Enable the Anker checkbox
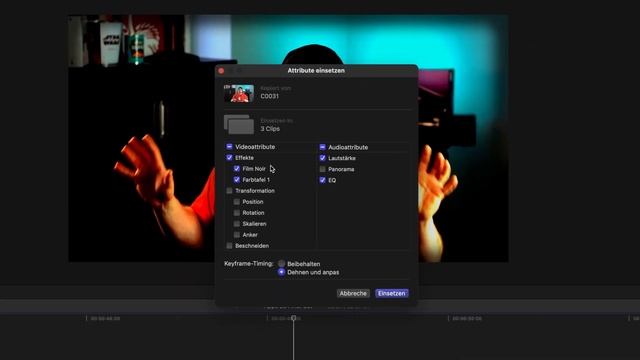640x360 pixels. point(237,235)
